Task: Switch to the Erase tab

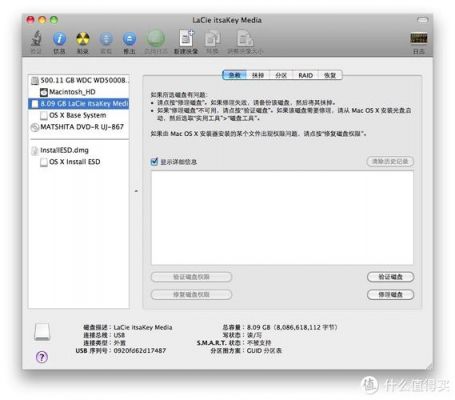Action: (x=258, y=75)
